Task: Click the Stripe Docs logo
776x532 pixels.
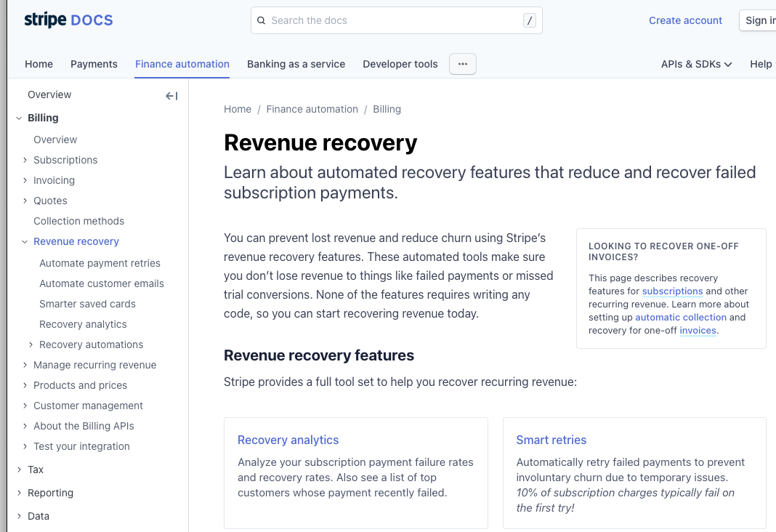Action: coord(68,20)
